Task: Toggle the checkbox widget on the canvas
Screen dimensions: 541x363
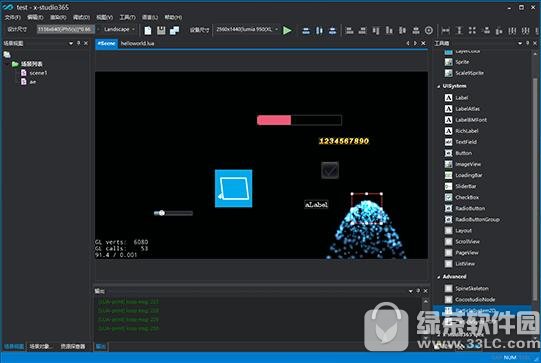Action: (x=330, y=170)
